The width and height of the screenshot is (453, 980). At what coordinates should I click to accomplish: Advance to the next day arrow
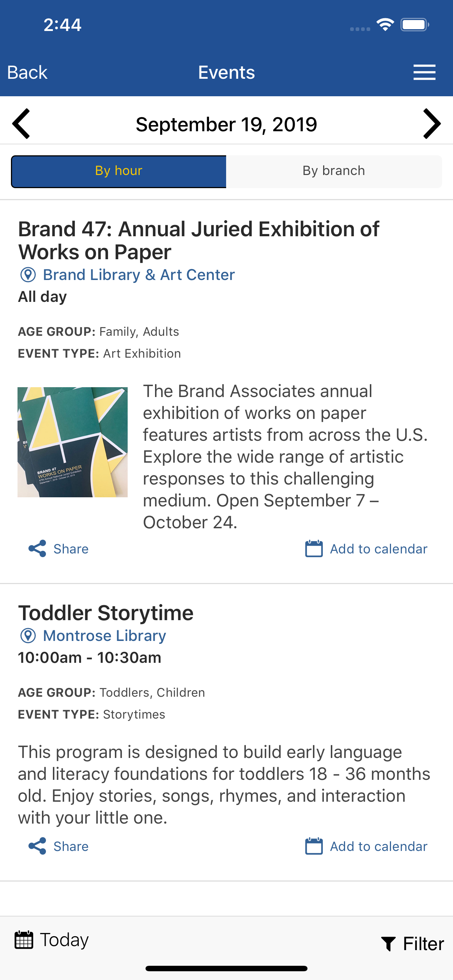pos(432,124)
